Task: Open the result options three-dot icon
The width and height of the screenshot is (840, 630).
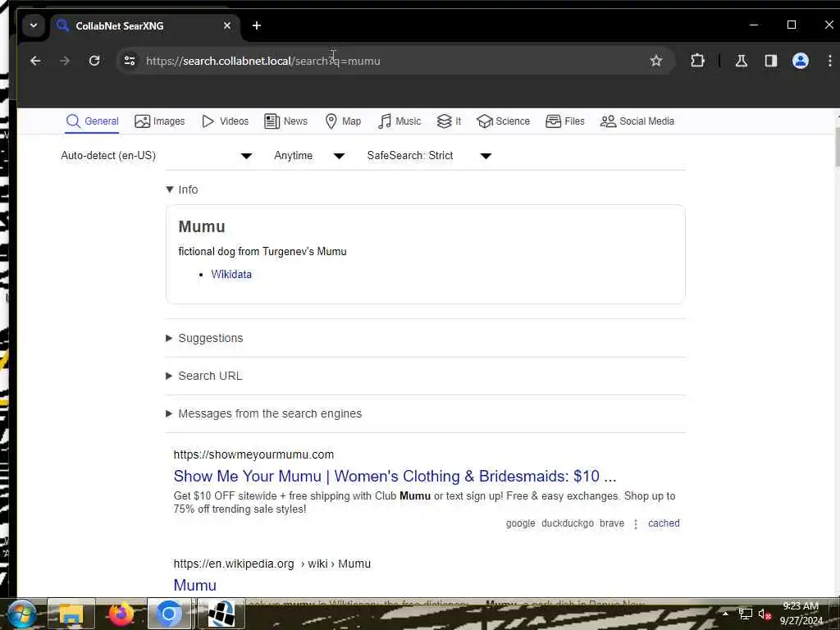Action: pos(636,524)
